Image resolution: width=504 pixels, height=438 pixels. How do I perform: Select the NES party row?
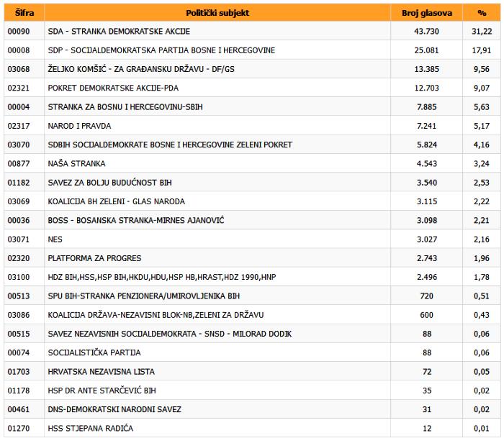252,239
